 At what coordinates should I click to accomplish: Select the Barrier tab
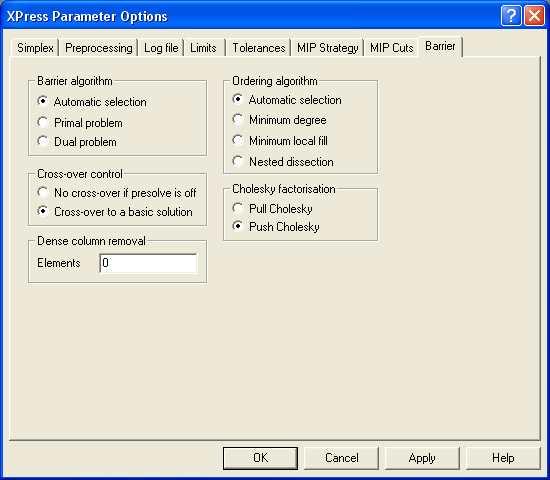pyautogui.click(x=440, y=46)
